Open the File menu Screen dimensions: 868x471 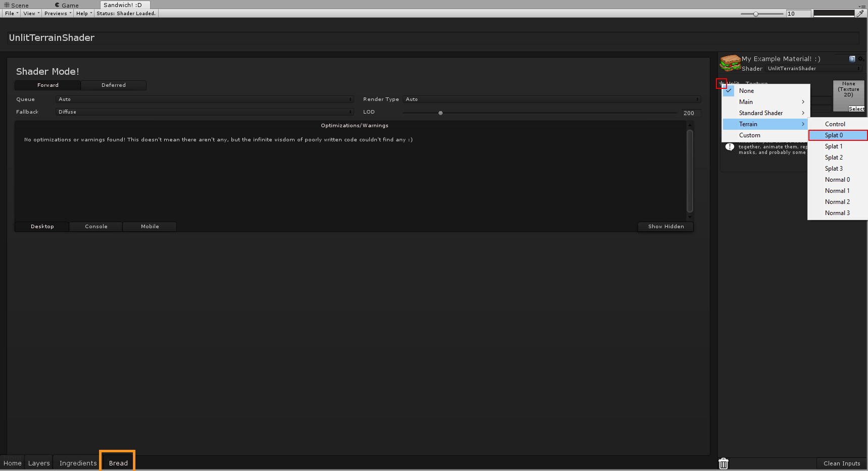12,14
